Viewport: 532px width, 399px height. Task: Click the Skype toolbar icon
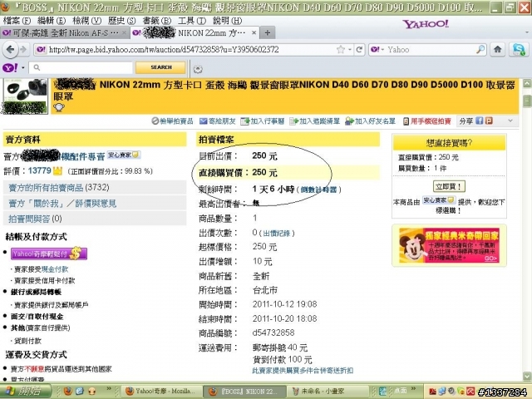tap(519, 50)
